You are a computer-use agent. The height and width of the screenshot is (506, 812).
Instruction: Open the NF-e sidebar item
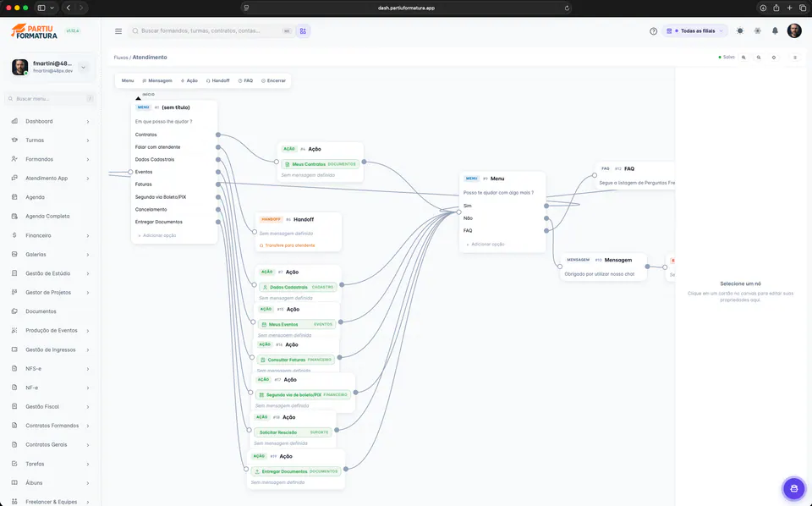(51, 388)
